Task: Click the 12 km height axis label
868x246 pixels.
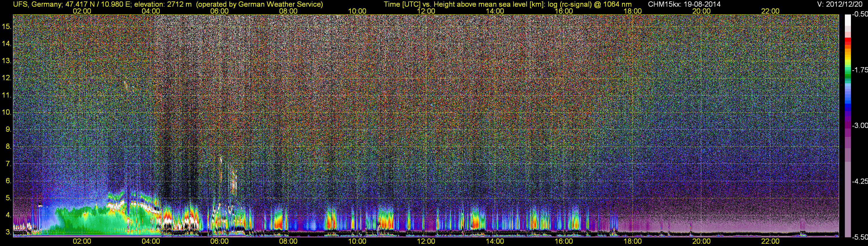Action: (7, 78)
